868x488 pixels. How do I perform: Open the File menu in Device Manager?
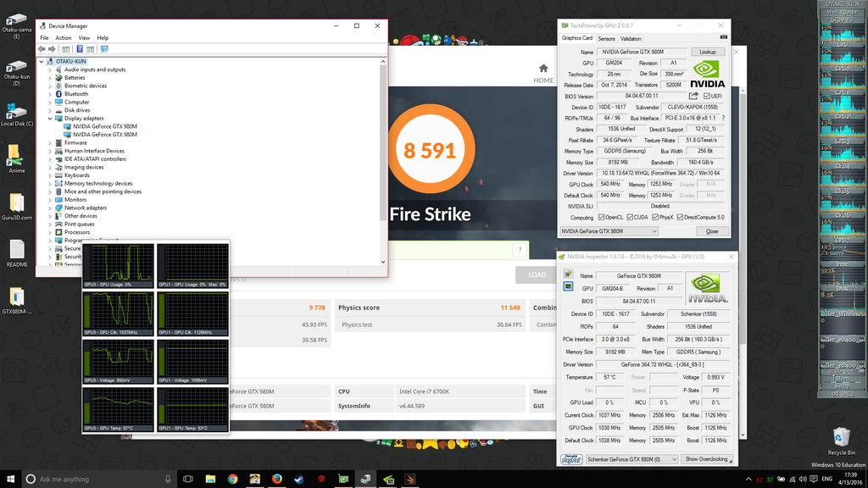pos(44,38)
